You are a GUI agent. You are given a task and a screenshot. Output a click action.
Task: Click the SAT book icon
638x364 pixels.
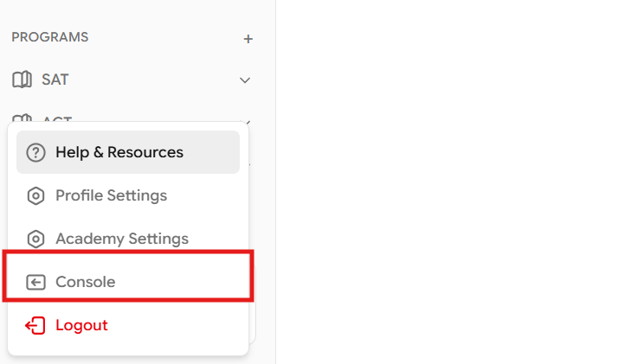(x=22, y=80)
